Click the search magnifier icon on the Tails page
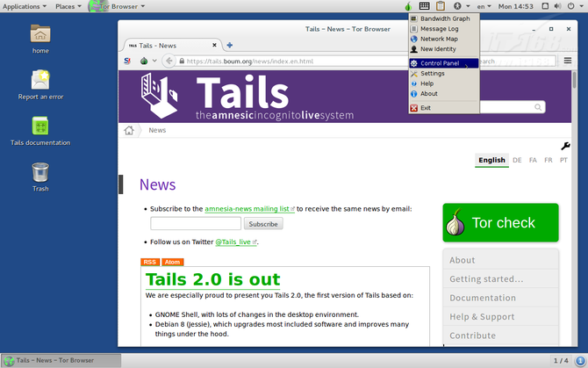588x368 pixels. click(x=538, y=107)
